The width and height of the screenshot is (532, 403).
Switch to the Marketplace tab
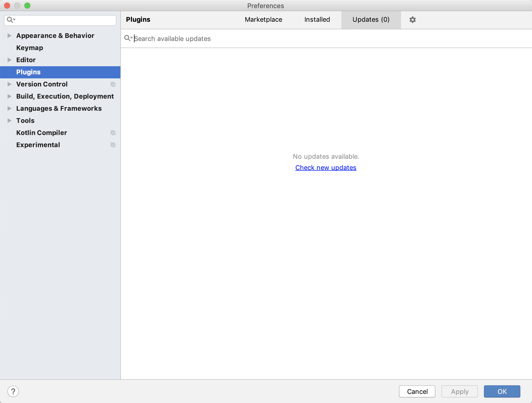[263, 20]
